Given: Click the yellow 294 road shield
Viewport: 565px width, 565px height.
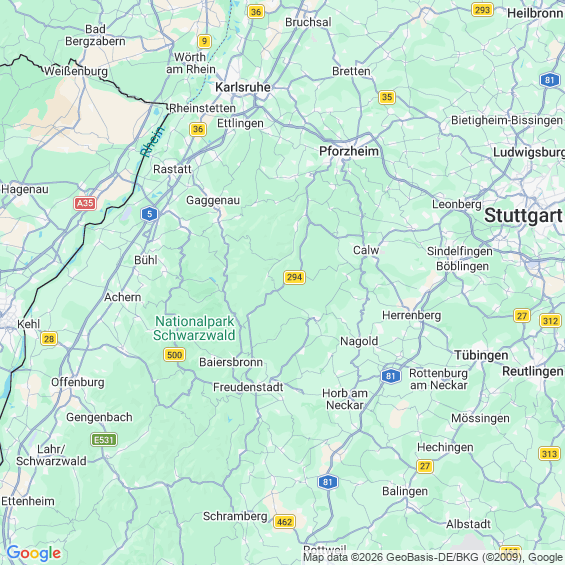Looking at the screenshot, I should [x=294, y=277].
